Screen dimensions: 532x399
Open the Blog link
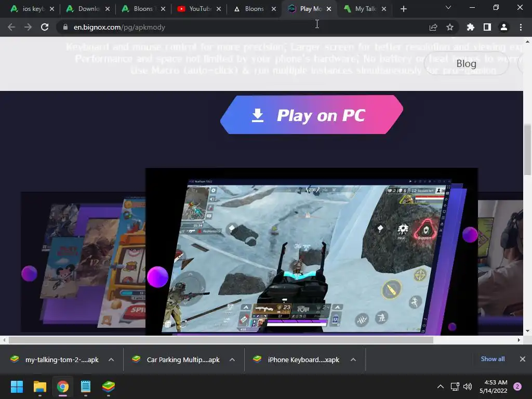[x=466, y=63]
